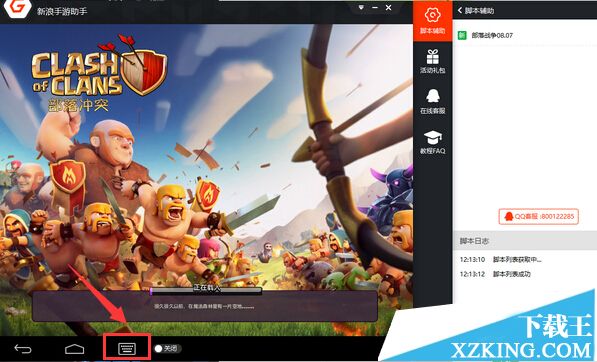Toggle the 关闭 switch in bottom bar
Viewport: 597px width, 362px height.
pos(167,348)
